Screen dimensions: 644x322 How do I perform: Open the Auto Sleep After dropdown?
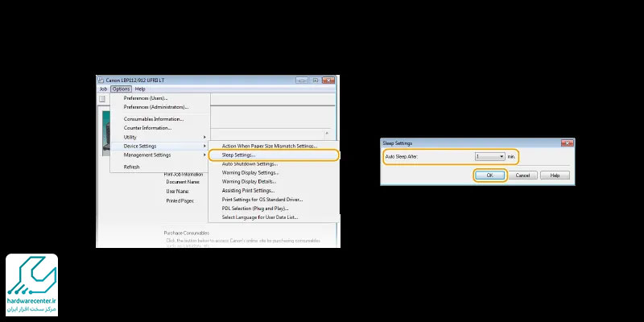click(x=490, y=157)
